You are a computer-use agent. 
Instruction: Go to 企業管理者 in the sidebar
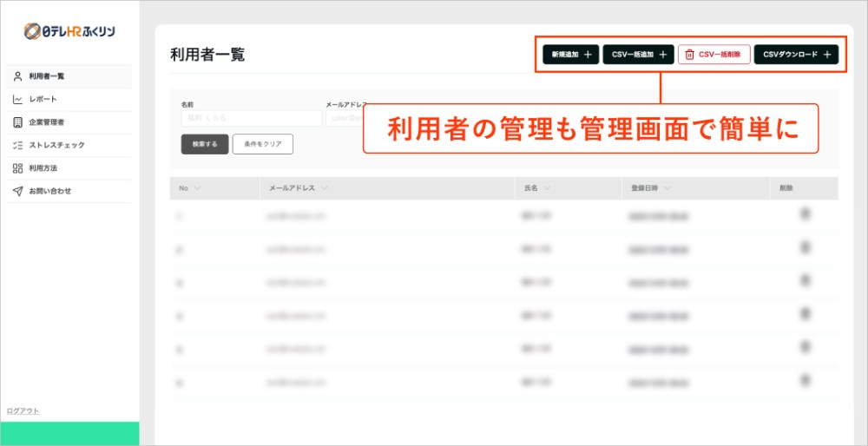[69, 122]
